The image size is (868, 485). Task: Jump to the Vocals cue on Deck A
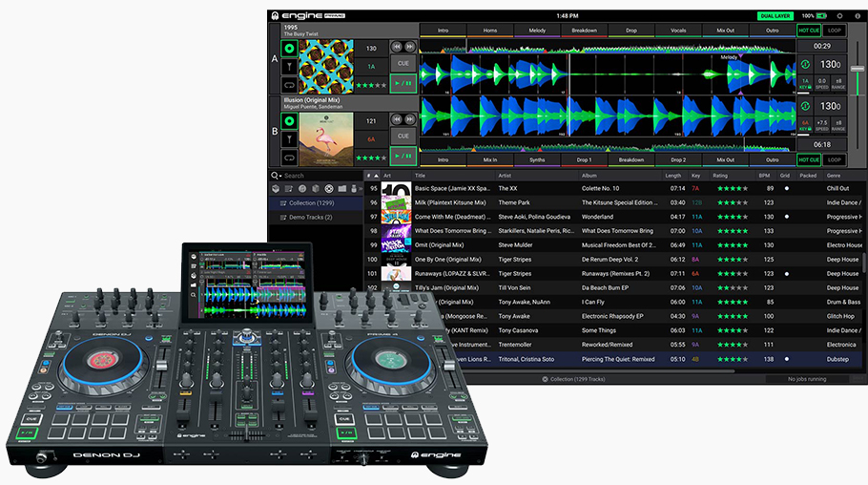pyautogui.click(x=678, y=31)
